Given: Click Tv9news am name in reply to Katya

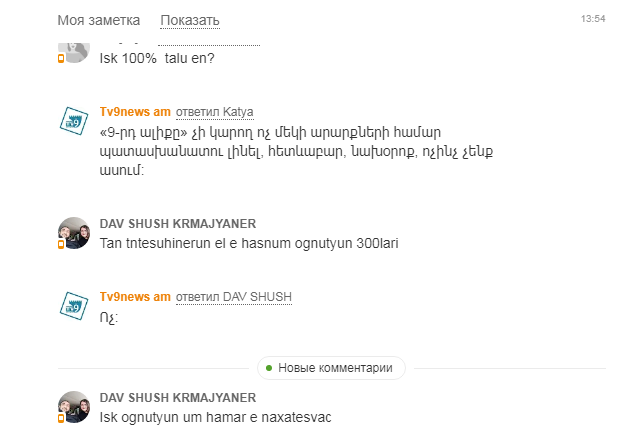Looking at the screenshot, I should tap(135, 110).
